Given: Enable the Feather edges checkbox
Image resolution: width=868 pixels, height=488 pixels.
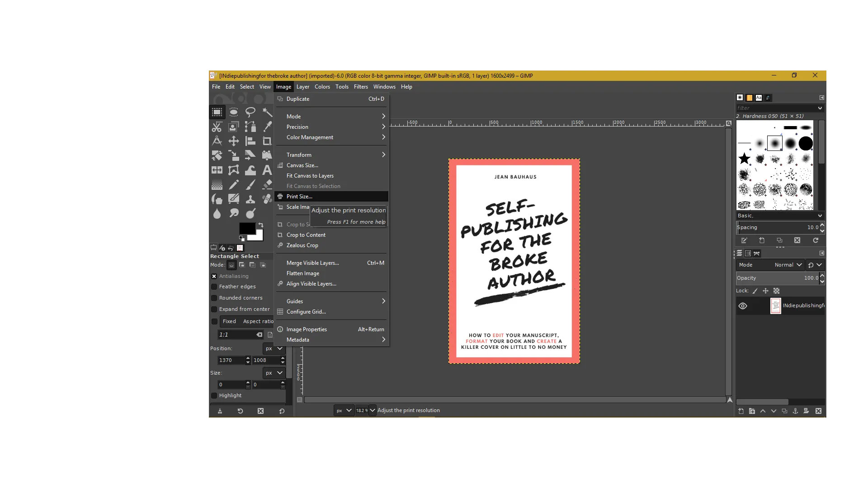Looking at the screenshot, I should click(214, 286).
